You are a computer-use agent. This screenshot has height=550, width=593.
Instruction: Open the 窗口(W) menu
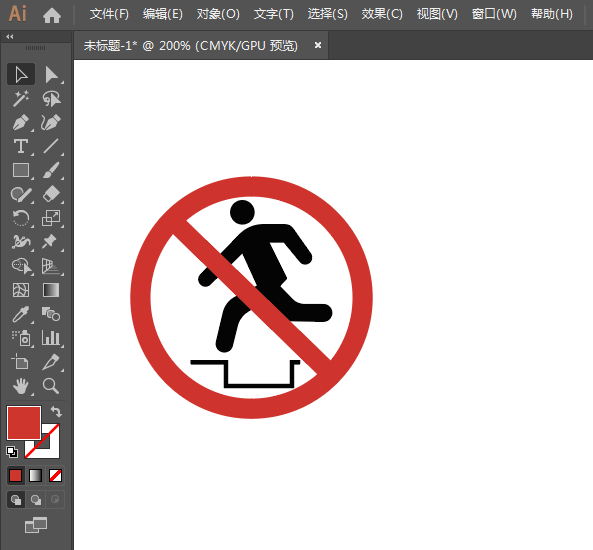(x=494, y=14)
